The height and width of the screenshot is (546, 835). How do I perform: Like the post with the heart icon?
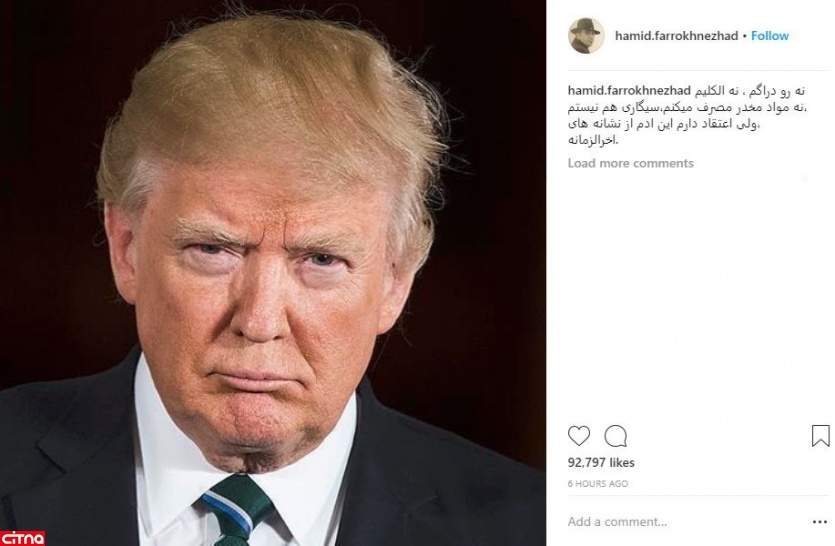coord(579,436)
